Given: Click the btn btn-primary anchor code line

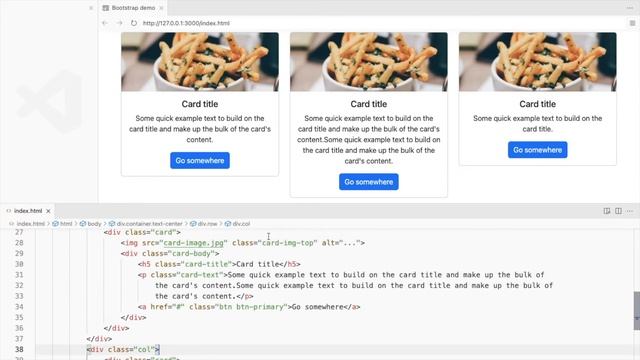Looking at the screenshot, I should pos(249,307).
